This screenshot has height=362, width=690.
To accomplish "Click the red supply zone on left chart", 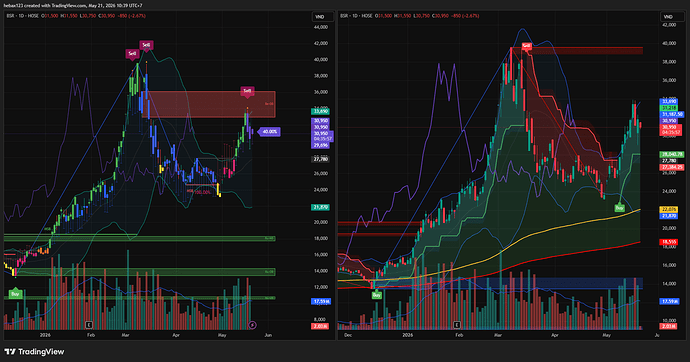I will pyautogui.click(x=209, y=104).
